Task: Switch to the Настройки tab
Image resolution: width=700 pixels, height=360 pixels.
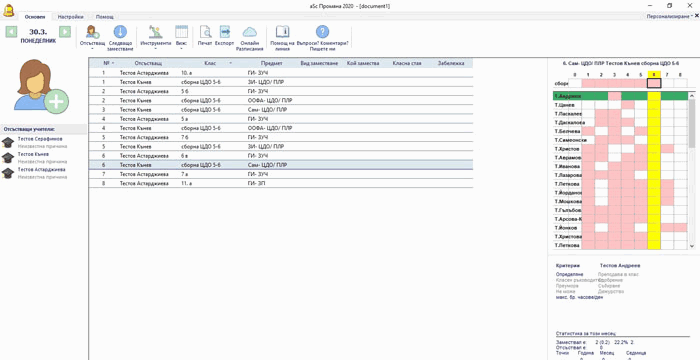Action: (71, 17)
